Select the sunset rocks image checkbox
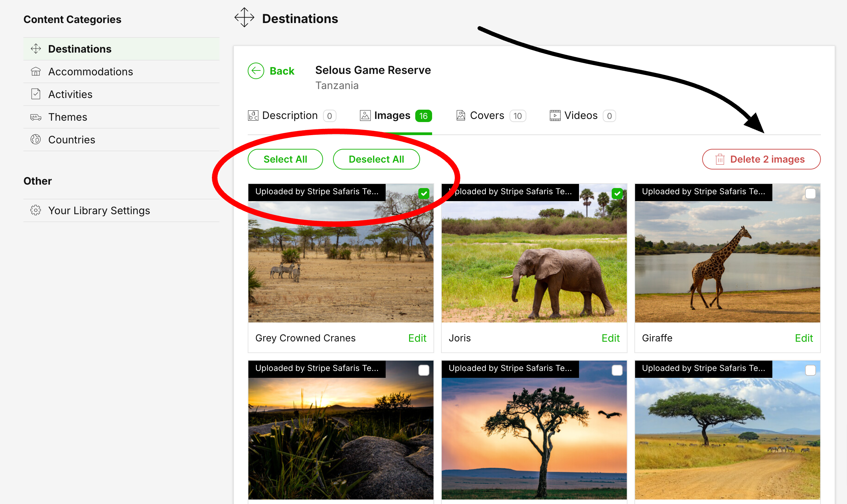Viewport: 847px width, 504px height. pyautogui.click(x=424, y=370)
